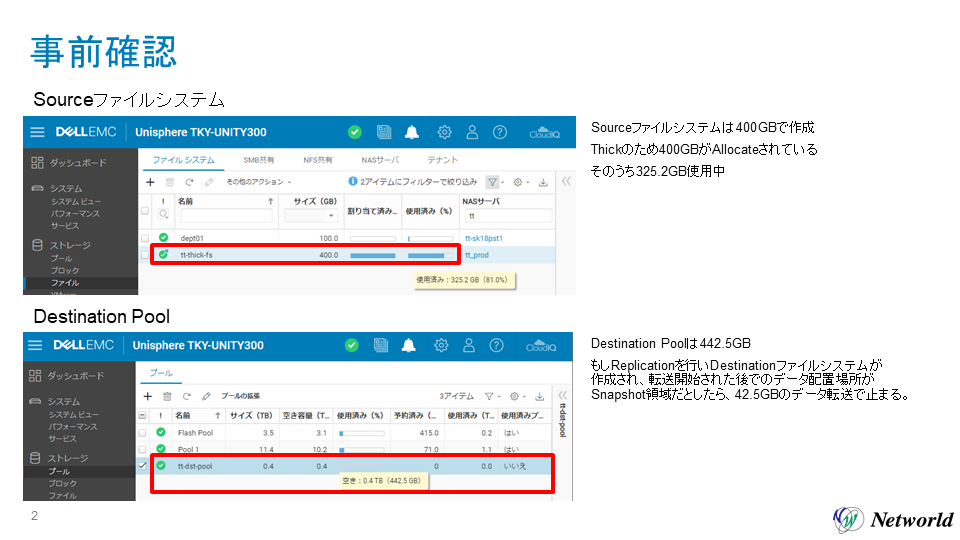The height and width of the screenshot is (540, 960).
Task: Switch to NASサーバ tab
Action: click(x=380, y=160)
